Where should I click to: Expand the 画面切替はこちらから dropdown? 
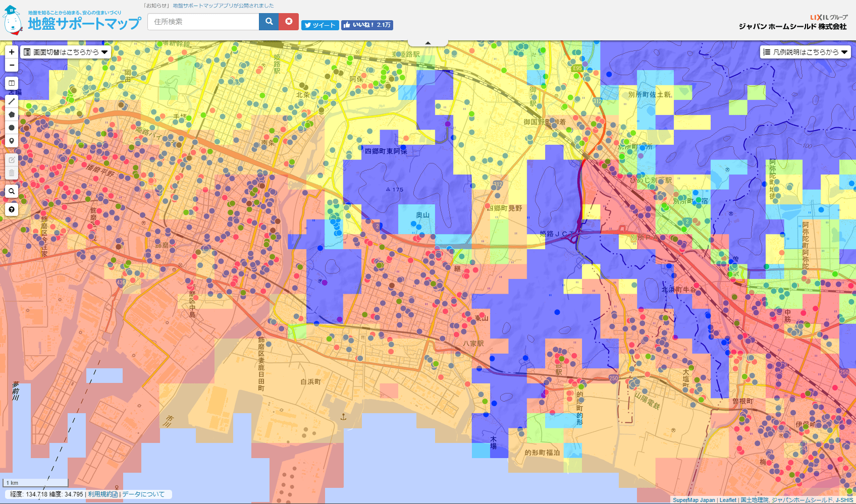(x=66, y=52)
